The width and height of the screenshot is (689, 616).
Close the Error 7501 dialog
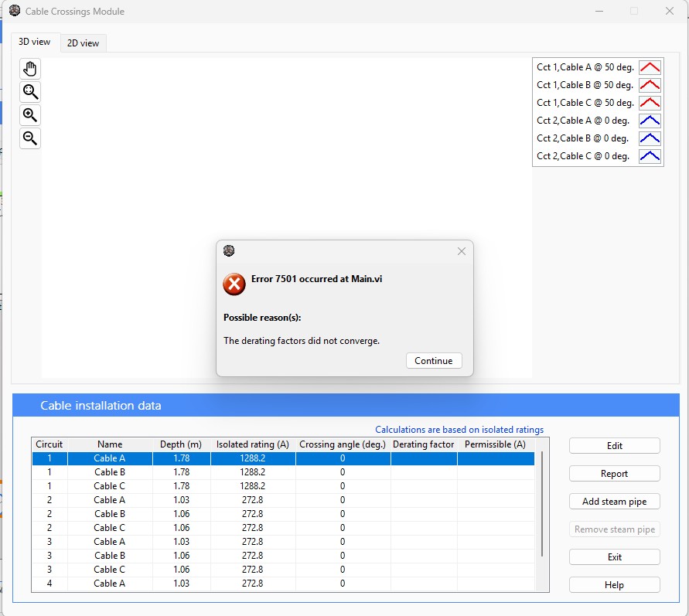tap(462, 251)
